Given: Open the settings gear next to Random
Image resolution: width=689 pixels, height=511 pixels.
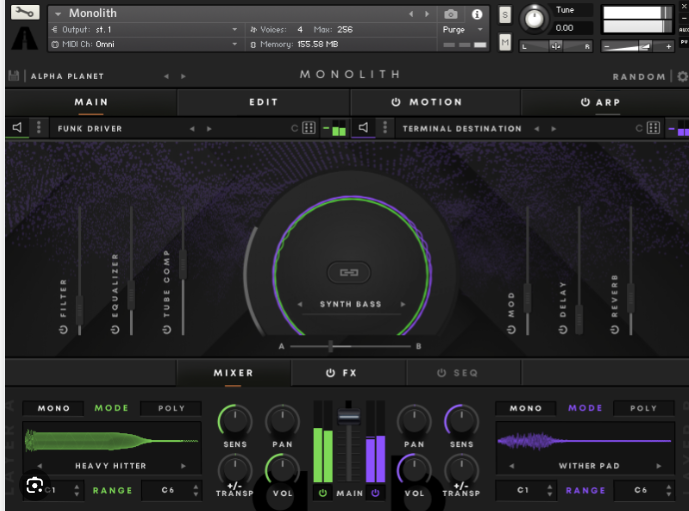Looking at the screenshot, I should click(x=682, y=76).
